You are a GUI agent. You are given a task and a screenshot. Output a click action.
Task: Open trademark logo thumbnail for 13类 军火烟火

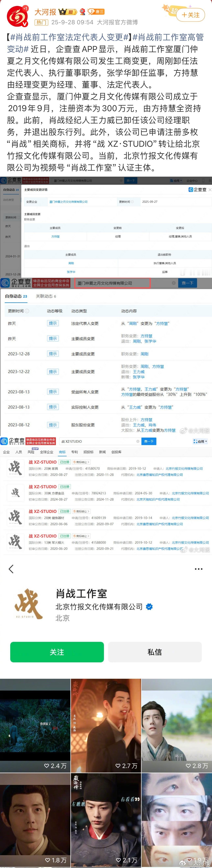[x=15, y=542]
